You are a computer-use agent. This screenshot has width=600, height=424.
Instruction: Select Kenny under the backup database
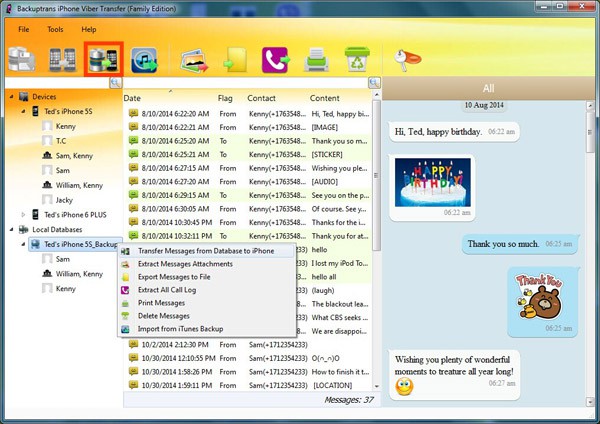pos(65,289)
